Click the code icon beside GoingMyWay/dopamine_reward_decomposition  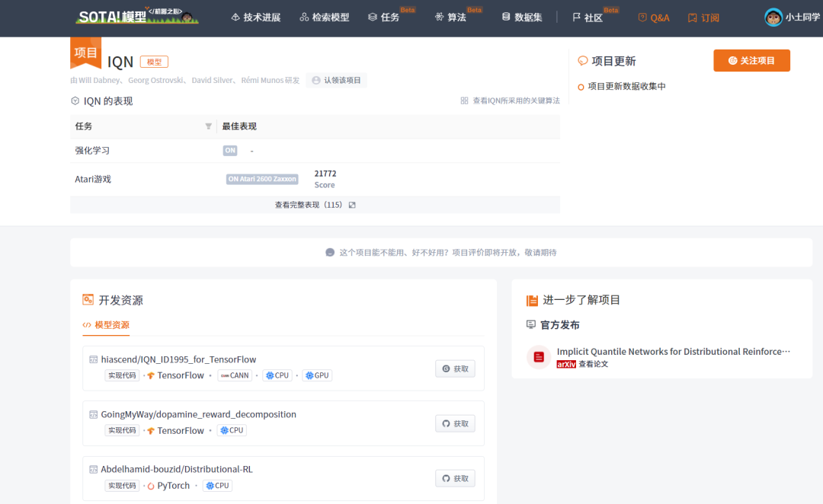pyautogui.click(x=94, y=414)
